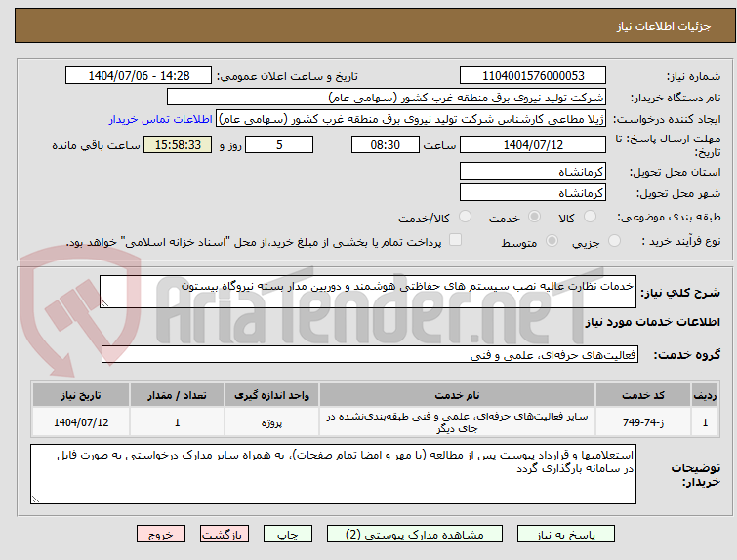
Task: Open مشاهده مدارک پیوستی (2) button
Action: pos(415,535)
